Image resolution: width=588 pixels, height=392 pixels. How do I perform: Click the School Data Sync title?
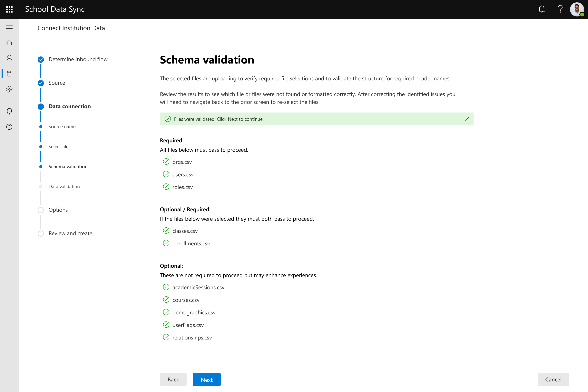coord(55,9)
